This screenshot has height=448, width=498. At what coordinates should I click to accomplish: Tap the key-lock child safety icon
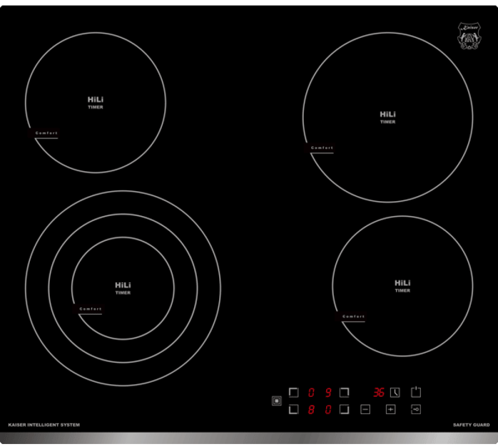(x=416, y=409)
